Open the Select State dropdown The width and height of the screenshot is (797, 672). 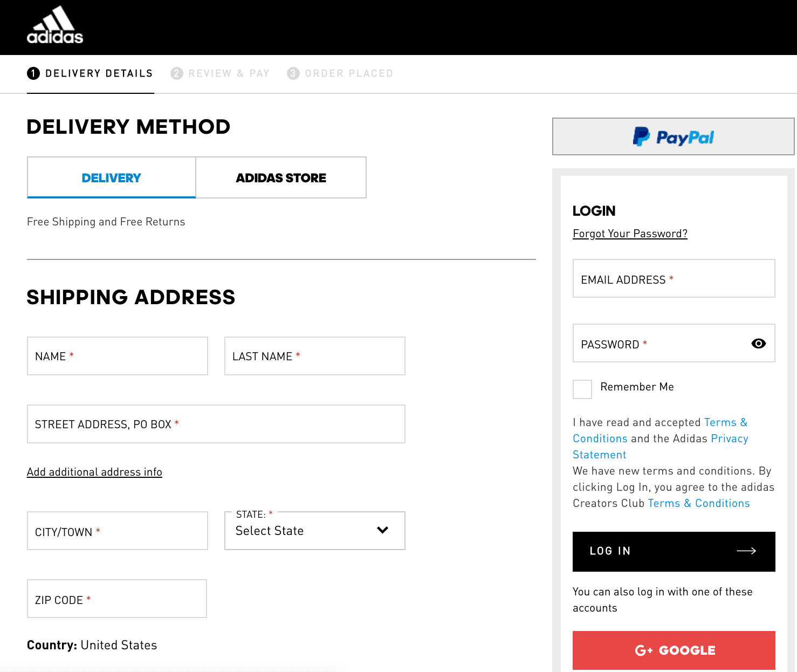(x=302, y=531)
